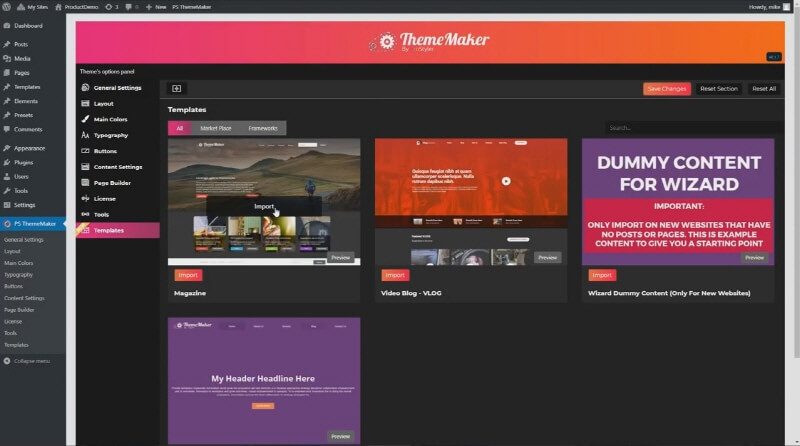Click the Page Builder icon
The image size is (800, 446).
[85, 183]
